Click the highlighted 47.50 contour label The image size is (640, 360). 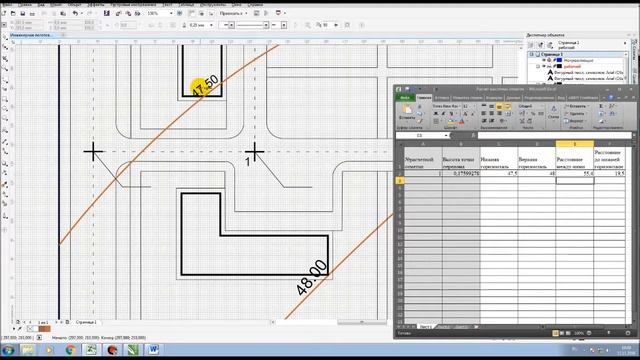pyautogui.click(x=205, y=86)
